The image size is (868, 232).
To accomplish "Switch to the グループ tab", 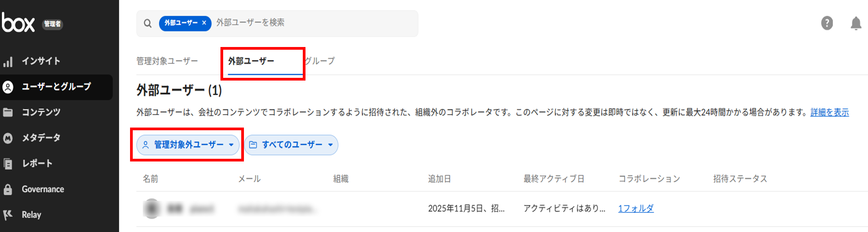I will click(x=320, y=61).
